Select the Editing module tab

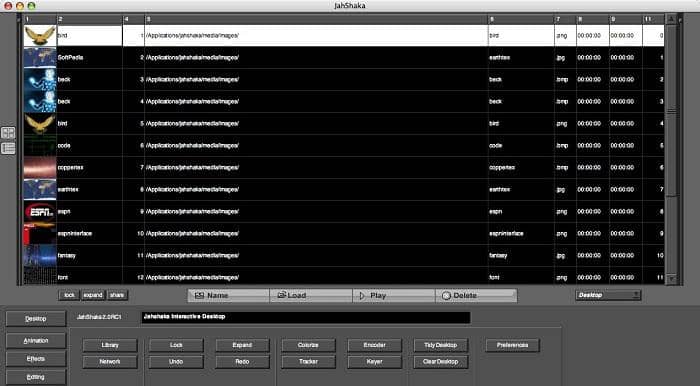pos(36,377)
